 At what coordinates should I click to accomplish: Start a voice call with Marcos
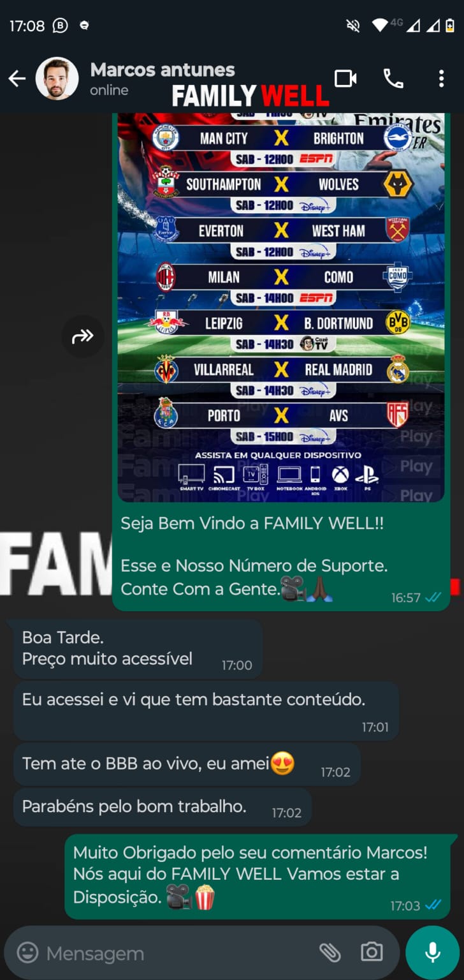point(393,78)
